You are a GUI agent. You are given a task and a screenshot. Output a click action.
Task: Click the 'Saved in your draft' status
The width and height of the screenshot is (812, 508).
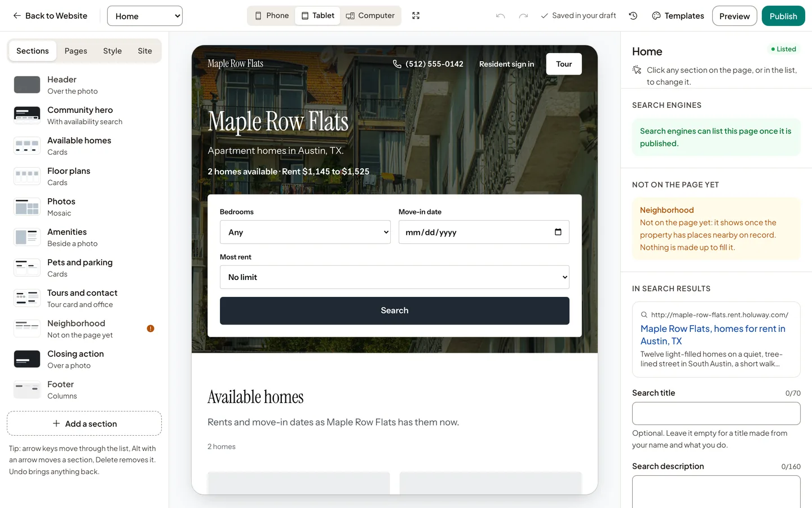578,16
